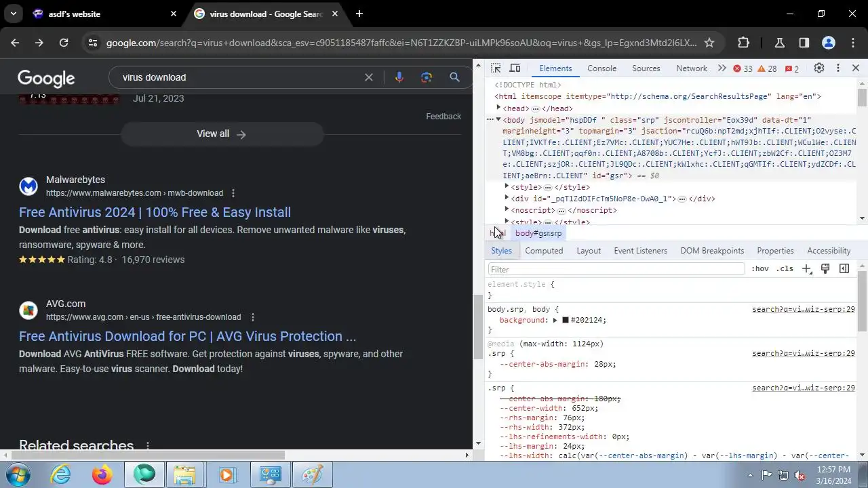Open the Computed styles tab
868x488 pixels.
[x=544, y=251]
